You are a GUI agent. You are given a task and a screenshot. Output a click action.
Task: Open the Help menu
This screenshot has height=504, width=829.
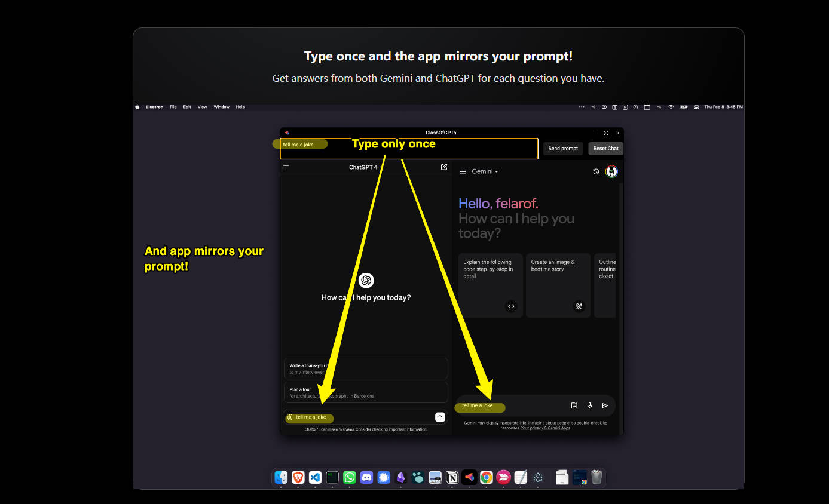tap(240, 107)
